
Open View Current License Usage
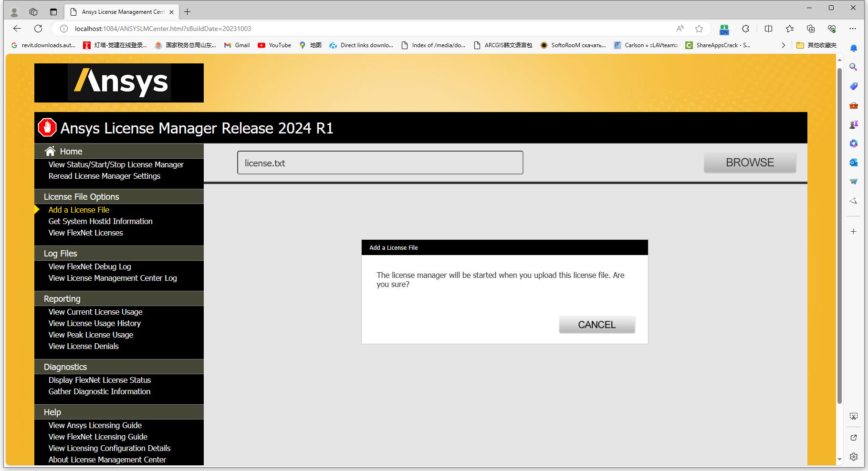tap(95, 312)
